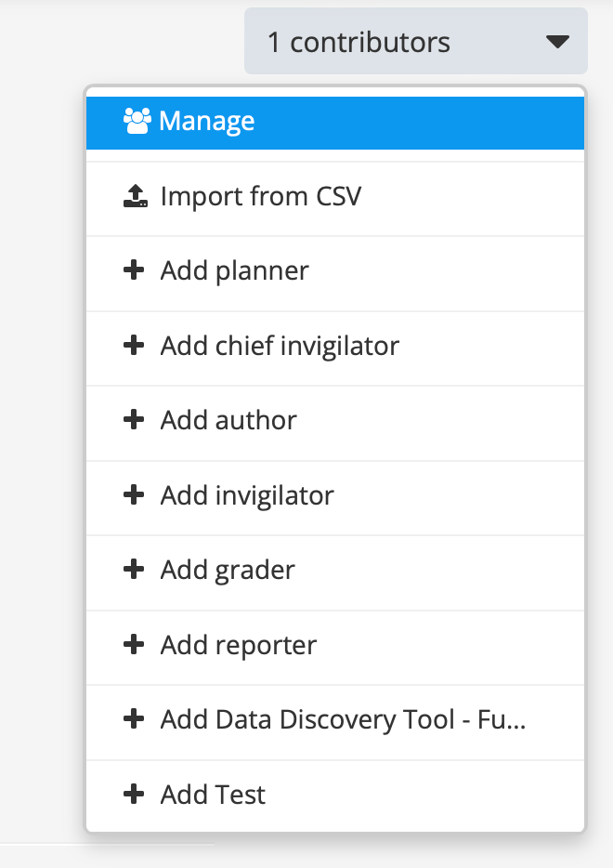Click the plus icon beside Add chief invigilator
613x868 pixels.
click(x=134, y=345)
